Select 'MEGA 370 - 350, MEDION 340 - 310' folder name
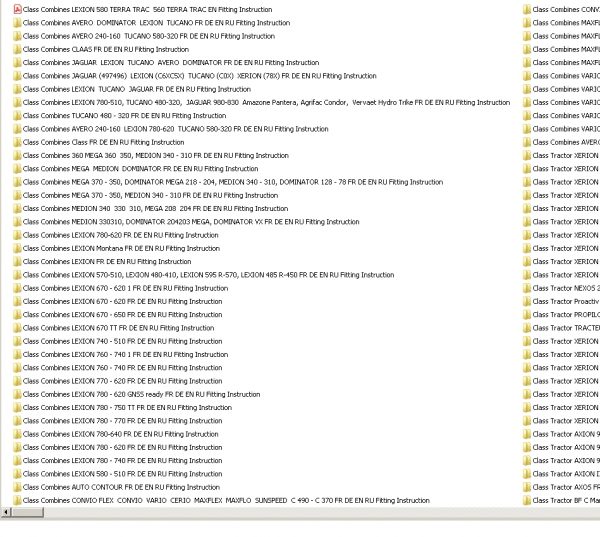This screenshot has height=537, width=600. click(x=150, y=195)
